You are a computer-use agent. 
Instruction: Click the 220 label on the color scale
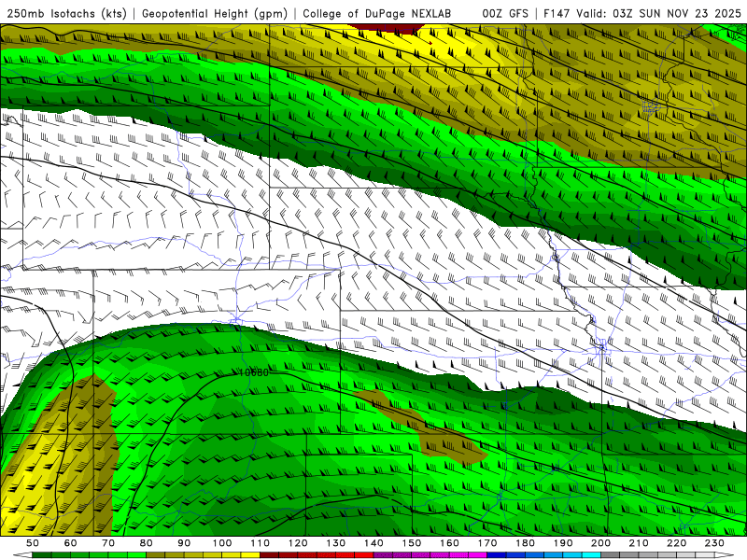(x=676, y=543)
